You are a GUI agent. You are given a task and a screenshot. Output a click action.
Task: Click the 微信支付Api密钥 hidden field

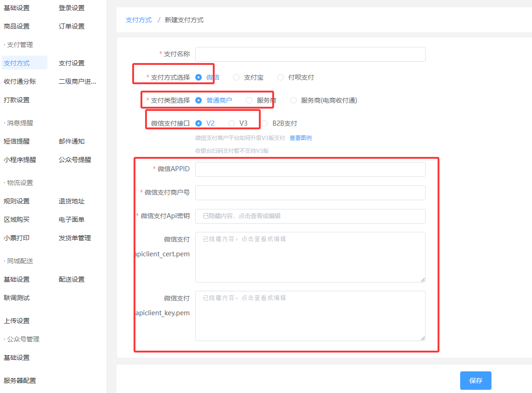[310, 216]
